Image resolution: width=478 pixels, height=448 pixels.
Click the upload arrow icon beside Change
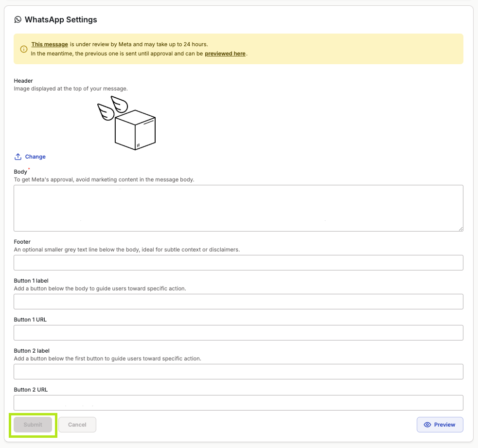[x=18, y=157]
